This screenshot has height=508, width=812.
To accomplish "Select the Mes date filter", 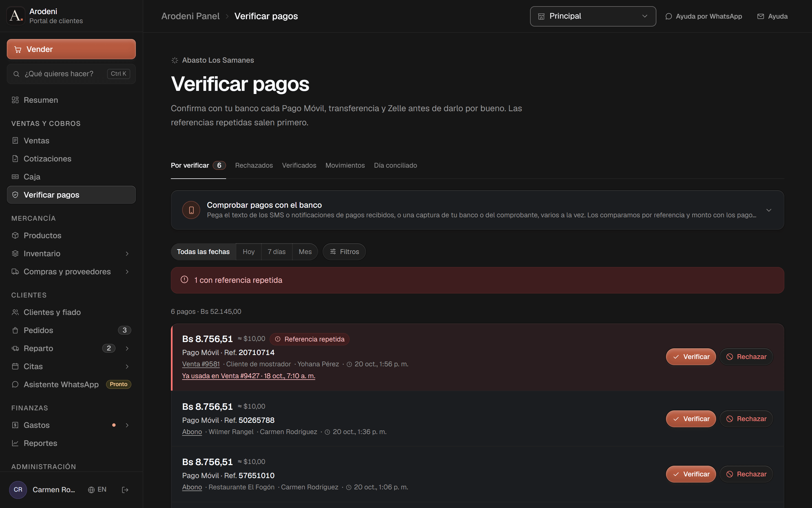I will pyautogui.click(x=305, y=252).
